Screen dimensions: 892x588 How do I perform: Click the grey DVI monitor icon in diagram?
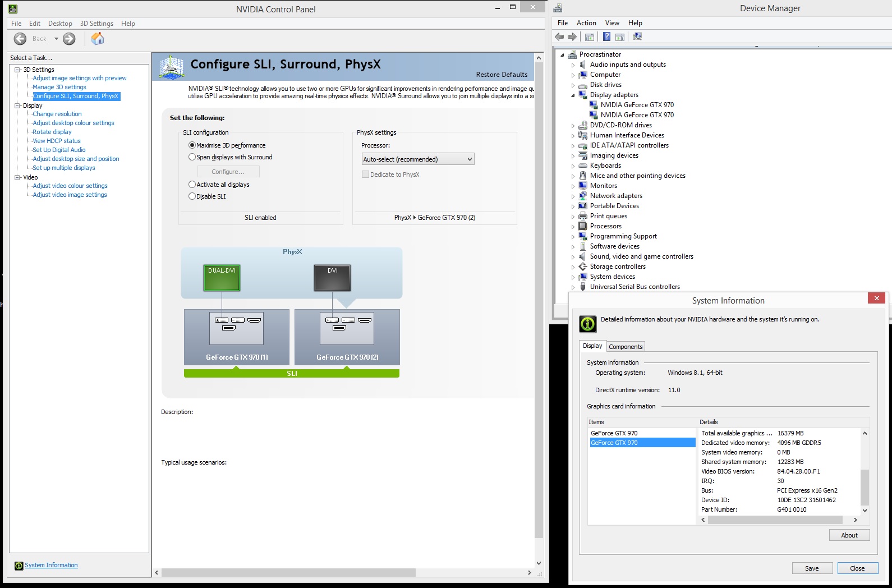click(332, 278)
